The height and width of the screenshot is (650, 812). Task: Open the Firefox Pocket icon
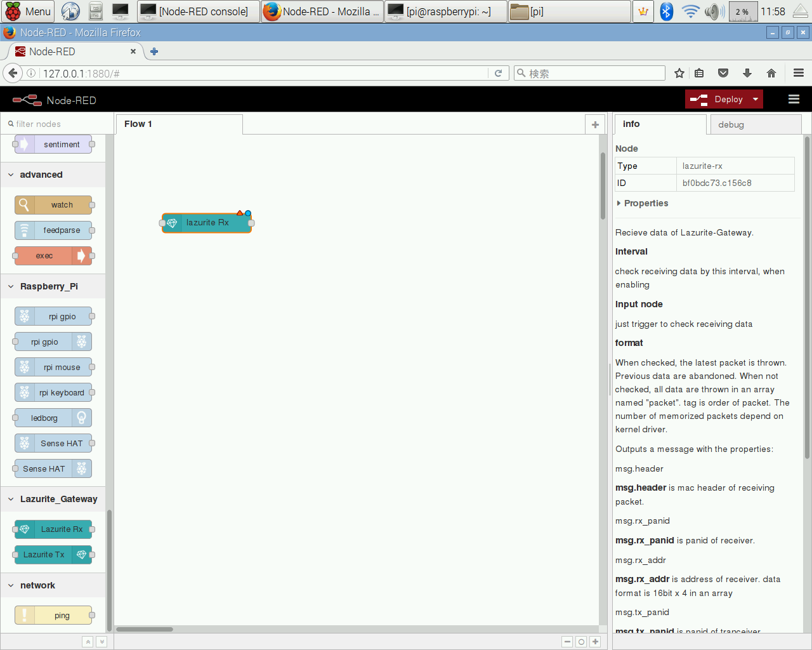click(723, 73)
